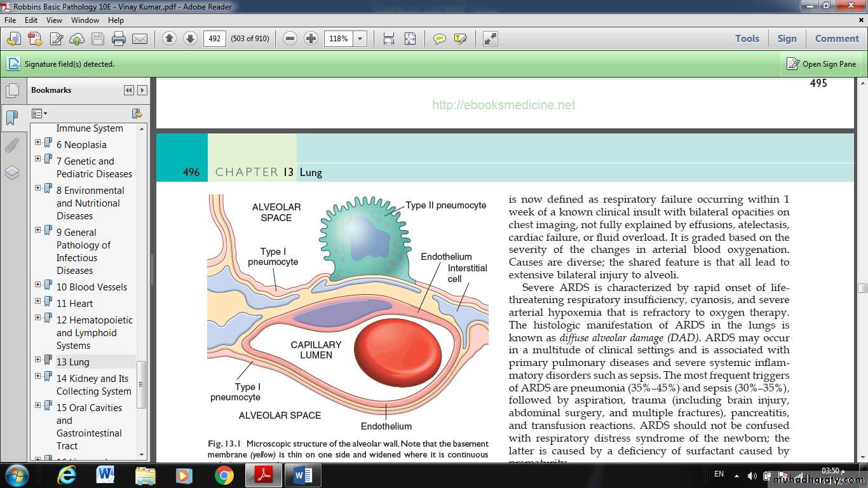This screenshot has width=868, height=488.
Task: Click the Print file icon
Action: pos(119,39)
